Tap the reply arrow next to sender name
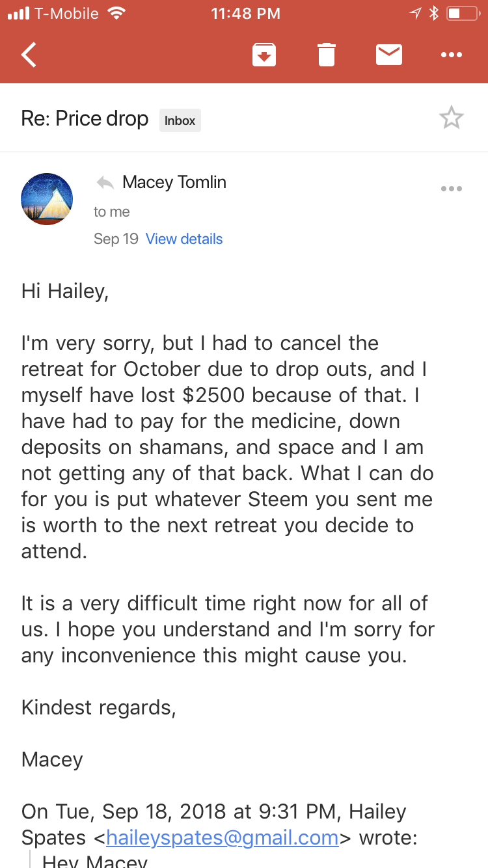This screenshot has width=488, height=868. point(105,182)
